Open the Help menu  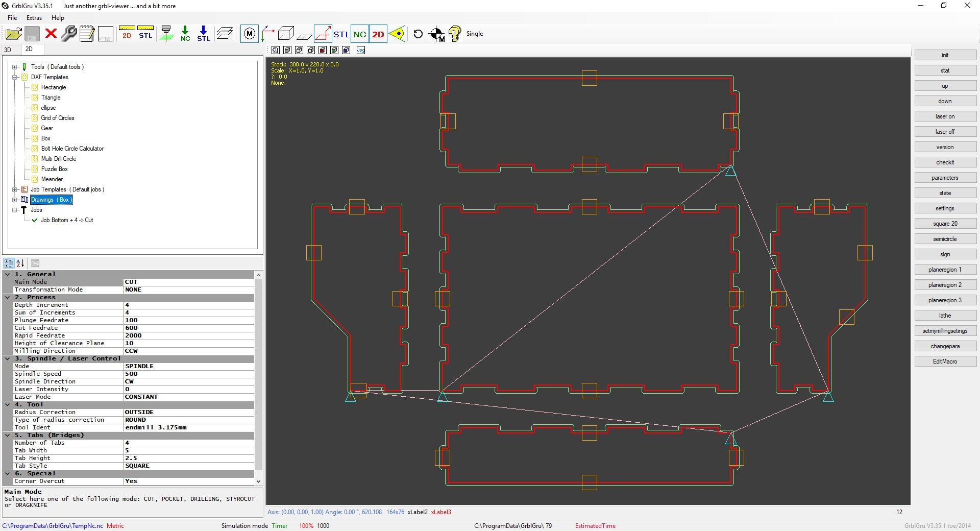coord(58,18)
